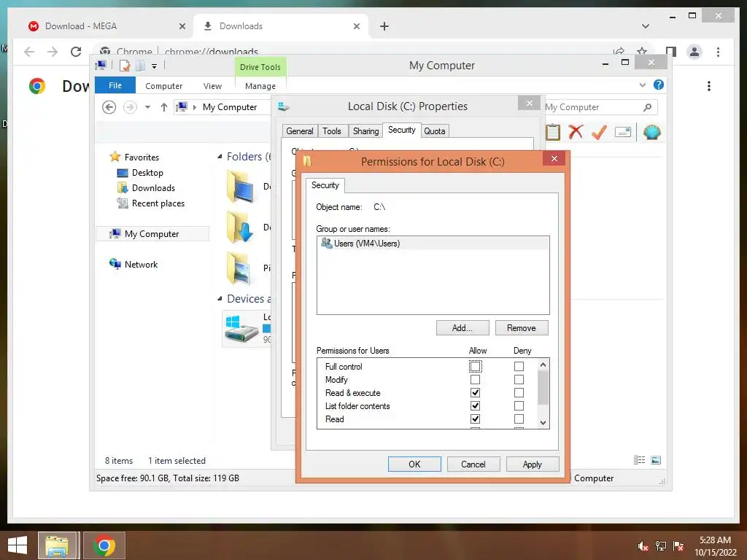This screenshot has width=747, height=560.
Task: Expand the Explorer ribbon chevron
Action: tap(642, 85)
